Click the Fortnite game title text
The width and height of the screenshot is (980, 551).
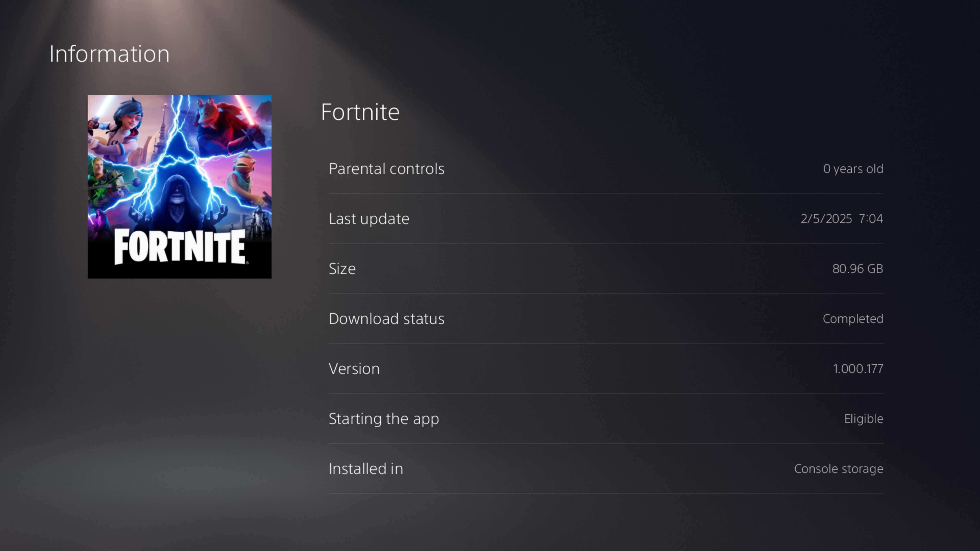pyautogui.click(x=360, y=112)
